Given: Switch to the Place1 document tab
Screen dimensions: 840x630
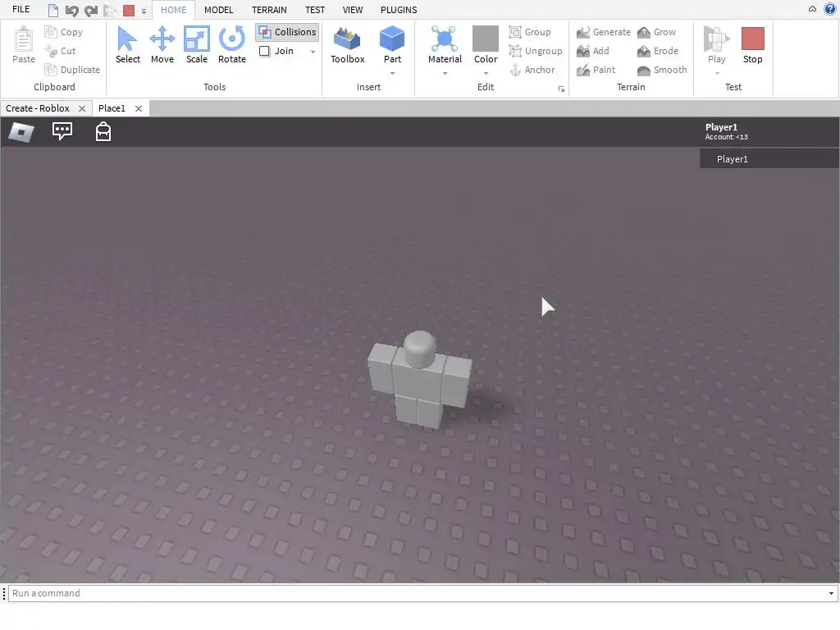Looking at the screenshot, I should click(112, 108).
